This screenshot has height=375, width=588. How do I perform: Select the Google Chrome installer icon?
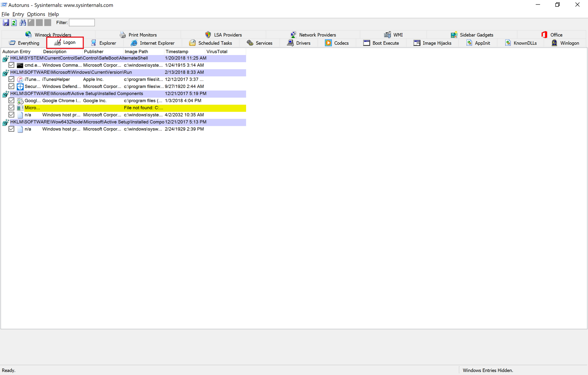pyautogui.click(x=20, y=101)
